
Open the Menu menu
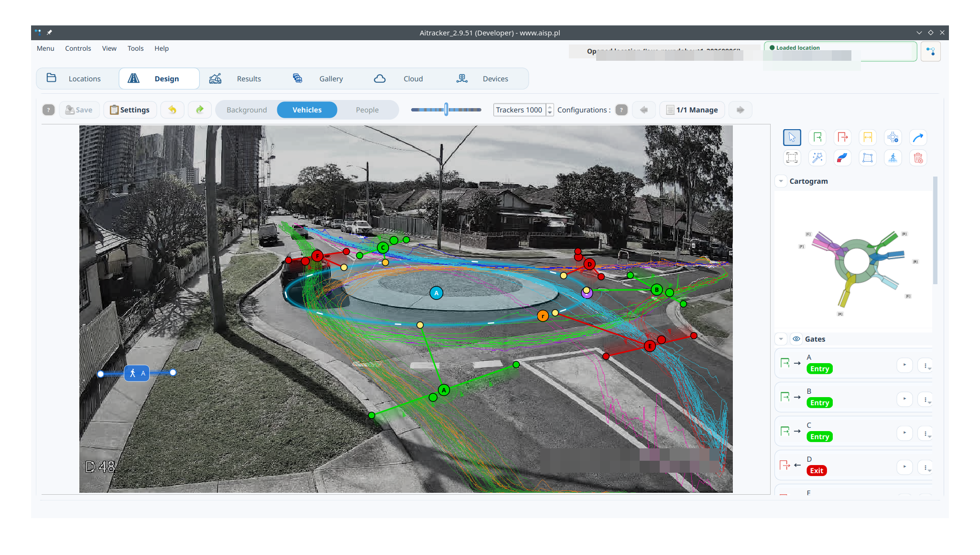click(45, 48)
